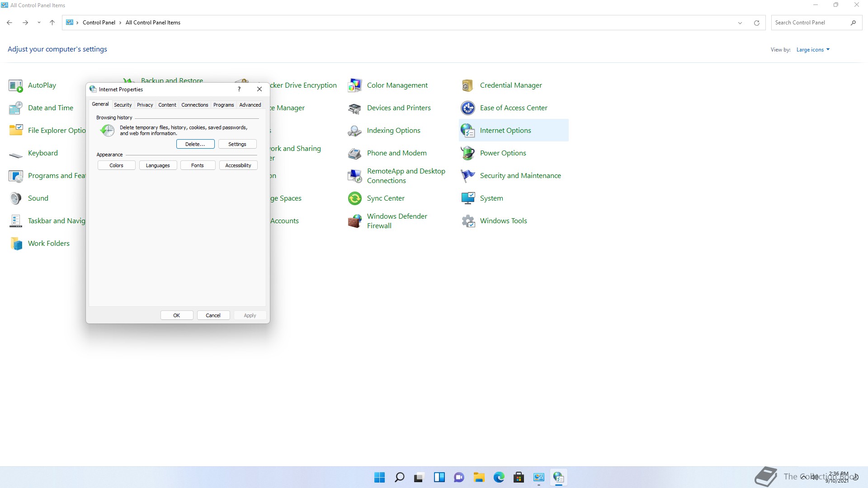
Task: Switch to the Connections tab
Action: point(195,105)
